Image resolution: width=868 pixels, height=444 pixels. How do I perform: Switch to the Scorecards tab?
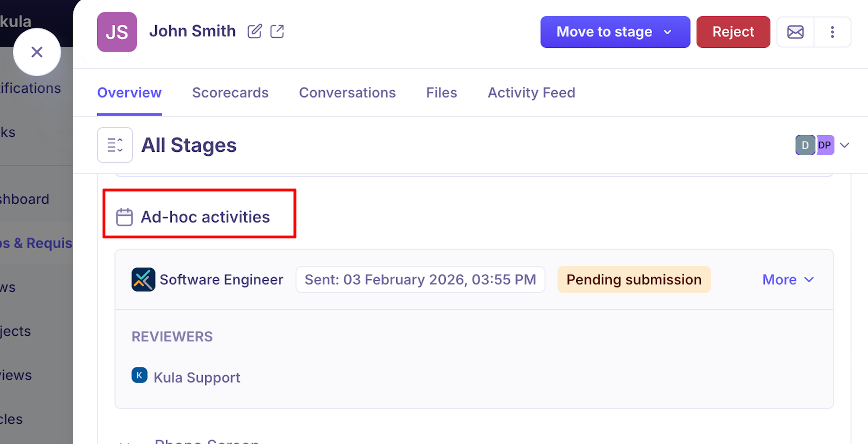[230, 93]
